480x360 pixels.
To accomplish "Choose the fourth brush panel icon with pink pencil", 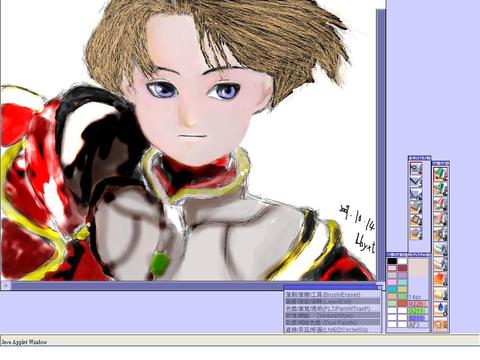I will [441, 219].
